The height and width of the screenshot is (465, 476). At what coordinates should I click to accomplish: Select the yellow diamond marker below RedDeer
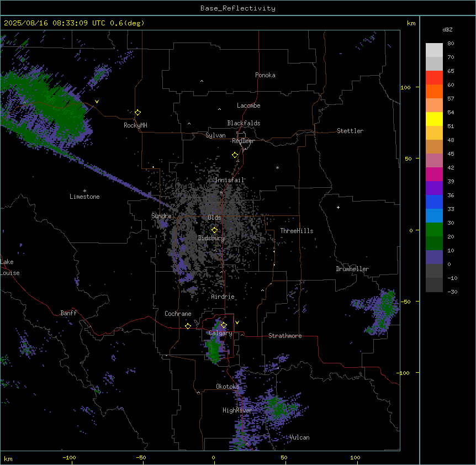click(235, 155)
